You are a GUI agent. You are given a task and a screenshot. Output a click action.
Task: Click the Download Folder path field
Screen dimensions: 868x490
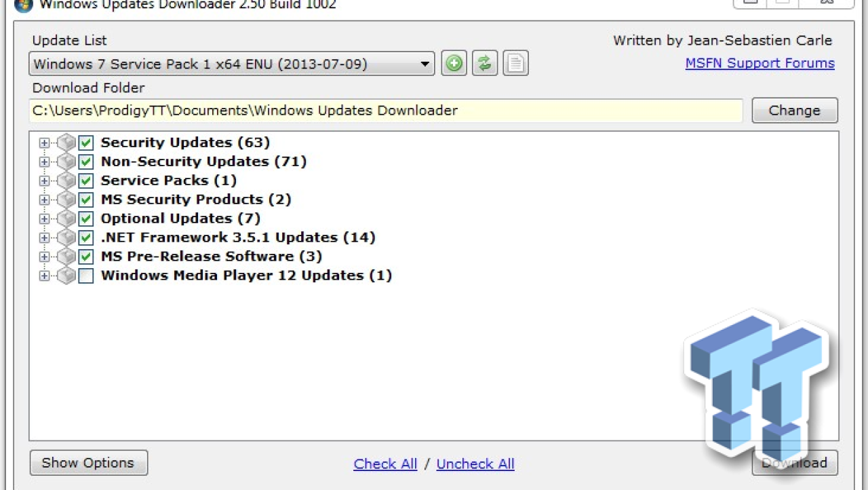(x=386, y=111)
